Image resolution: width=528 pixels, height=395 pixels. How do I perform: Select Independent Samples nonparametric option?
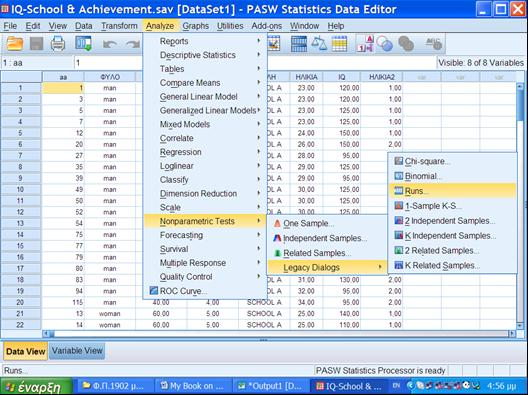pyautogui.click(x=327, y=238)
